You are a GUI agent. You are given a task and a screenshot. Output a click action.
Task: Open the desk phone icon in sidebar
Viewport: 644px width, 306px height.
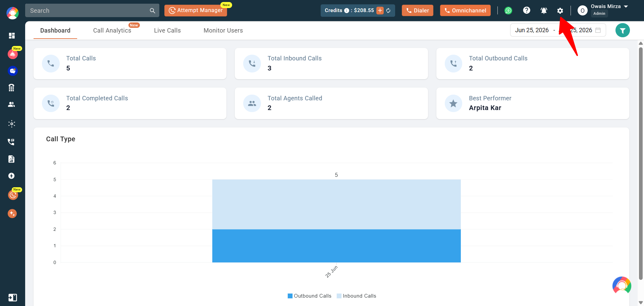click(11, 88)
